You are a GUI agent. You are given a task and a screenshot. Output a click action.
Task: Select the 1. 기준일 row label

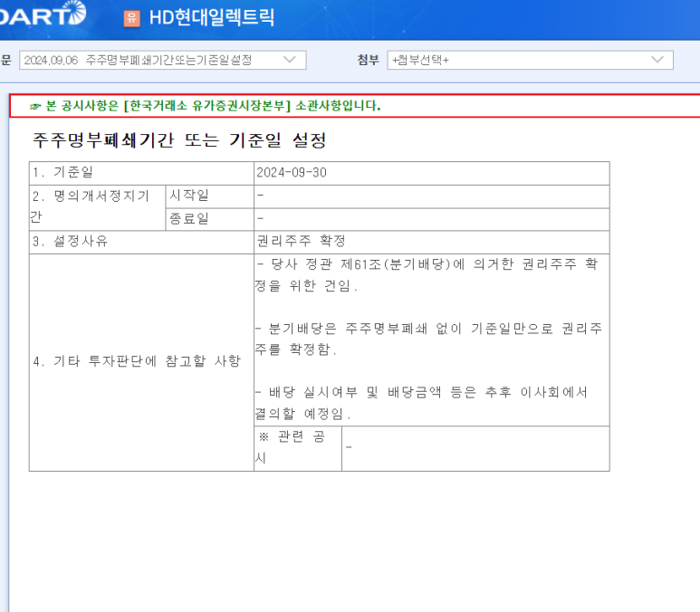coord(63,173)
